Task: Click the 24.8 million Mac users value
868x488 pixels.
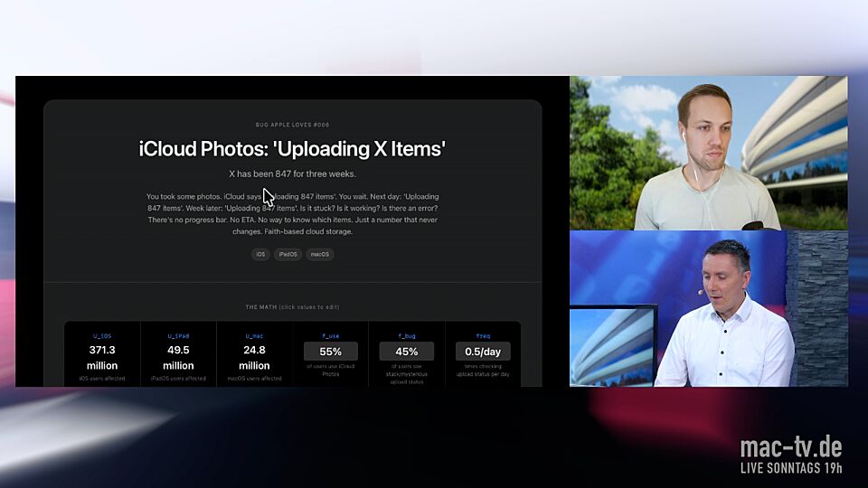Action: (x=254, y=357)
